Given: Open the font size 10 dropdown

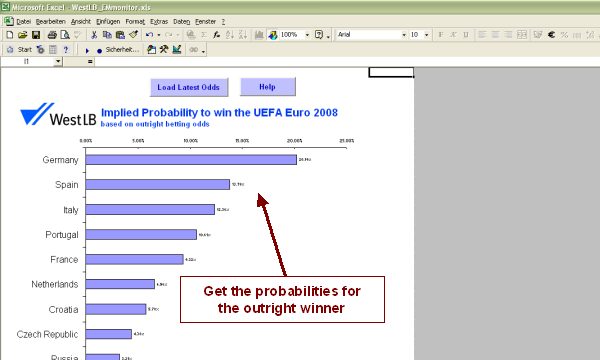Looking at the screenshot, I should tap(426, 35).
